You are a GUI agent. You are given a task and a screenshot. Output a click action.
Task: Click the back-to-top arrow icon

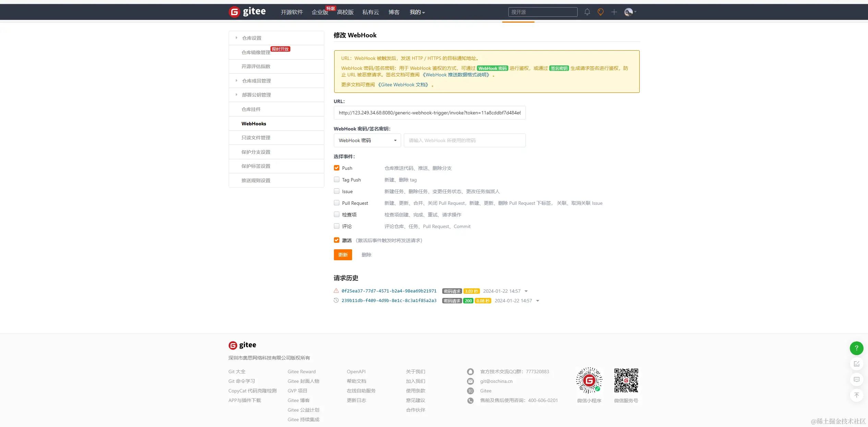coord(856,395)
